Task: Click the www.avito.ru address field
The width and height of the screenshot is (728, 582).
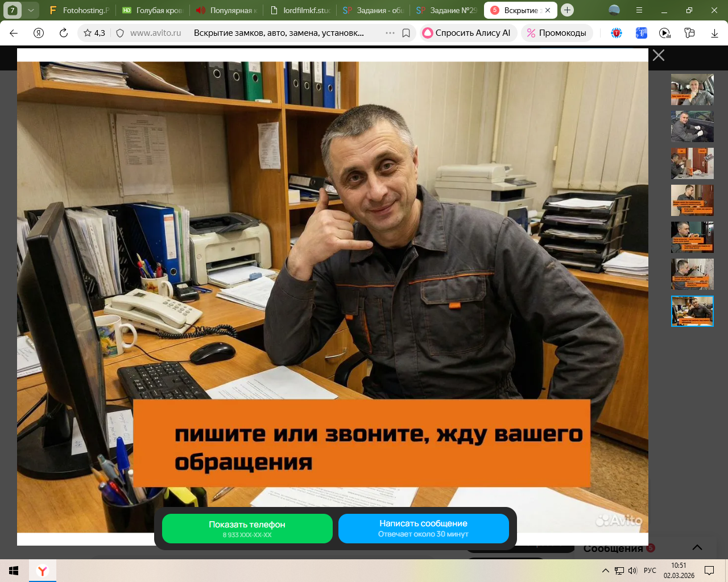Action: (155, 33)
